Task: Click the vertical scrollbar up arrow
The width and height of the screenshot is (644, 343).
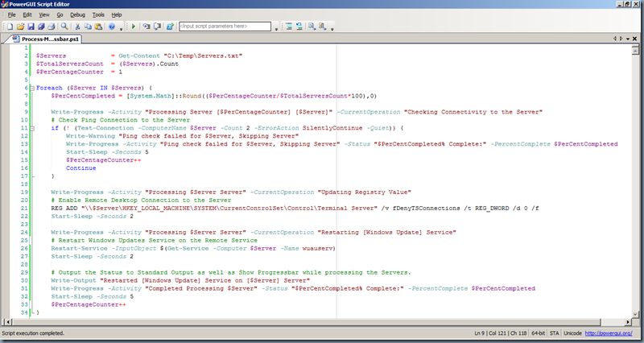Action: click(635, 50)
